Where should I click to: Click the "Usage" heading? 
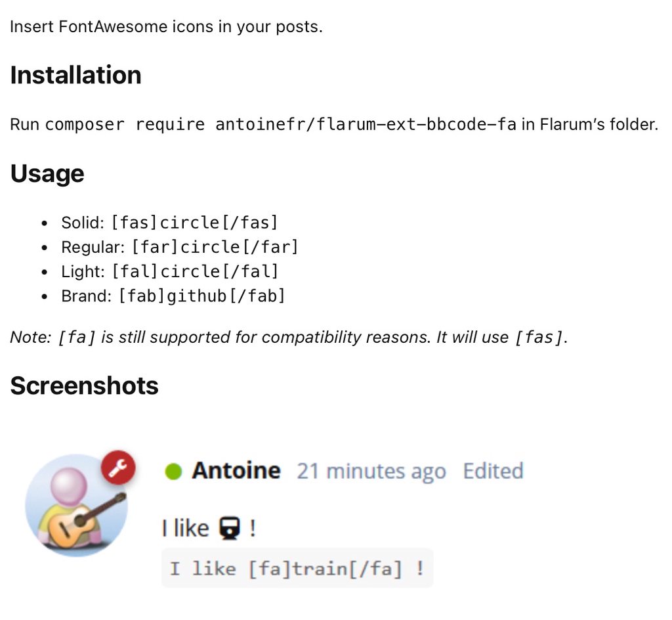pos(47,173)
